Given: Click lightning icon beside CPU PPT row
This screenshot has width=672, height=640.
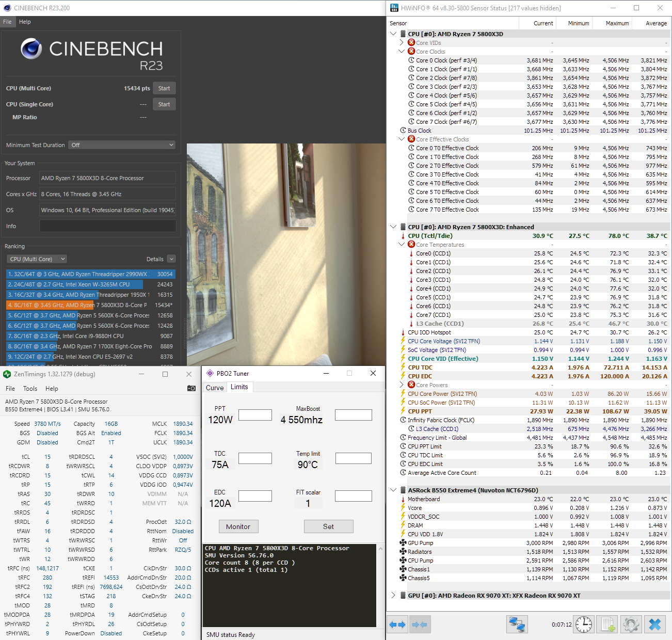Looking at the screenshot, I should pyautogui.click(x=403, y=411).
